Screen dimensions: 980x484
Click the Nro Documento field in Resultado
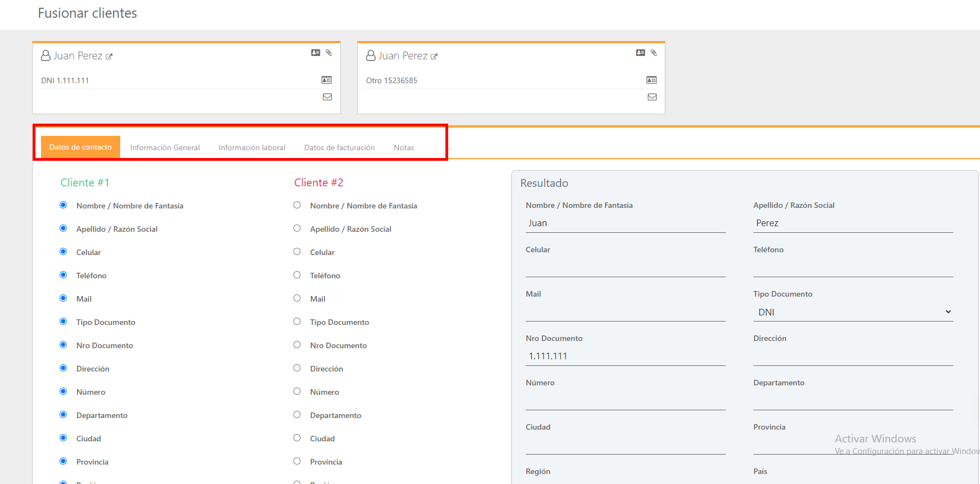pos(625,356)
